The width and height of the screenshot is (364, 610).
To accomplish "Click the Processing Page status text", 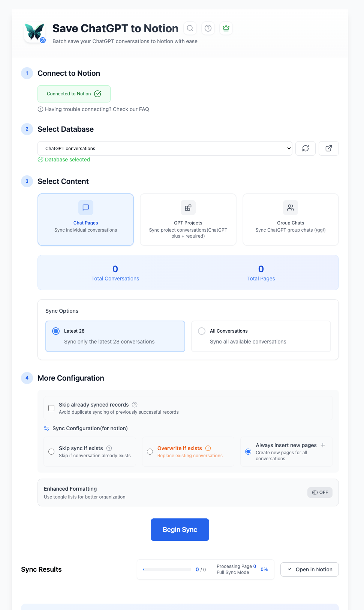I will coord(236,566).
